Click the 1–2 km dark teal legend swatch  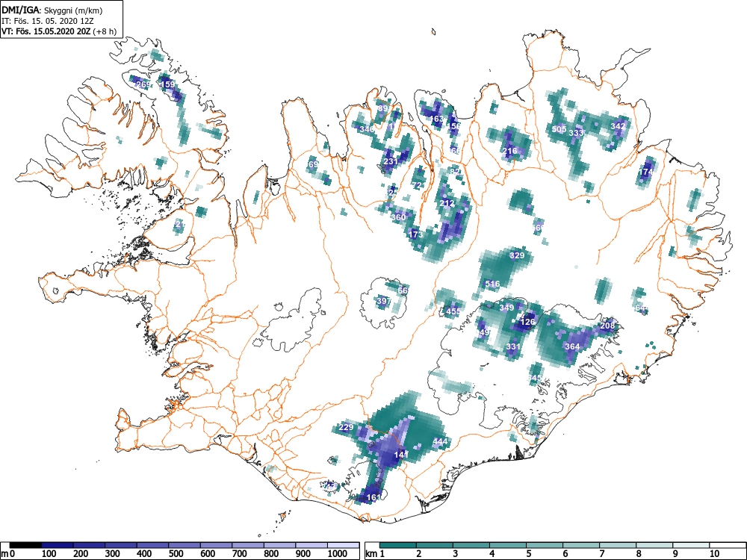click(x=398, y=545)
